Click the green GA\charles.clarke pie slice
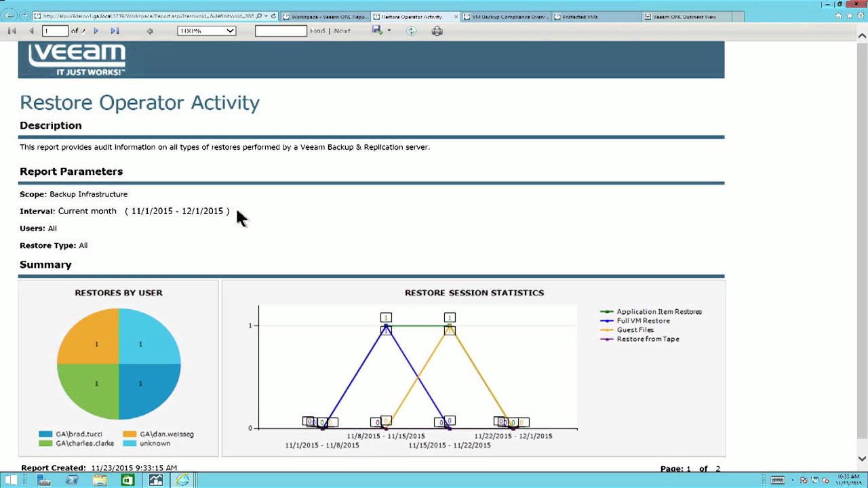Screen dimensions: 868x488 pos(88,391)
